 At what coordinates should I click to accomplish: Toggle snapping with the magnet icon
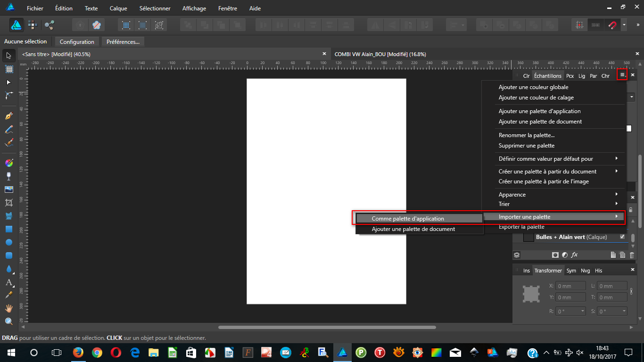612,25
